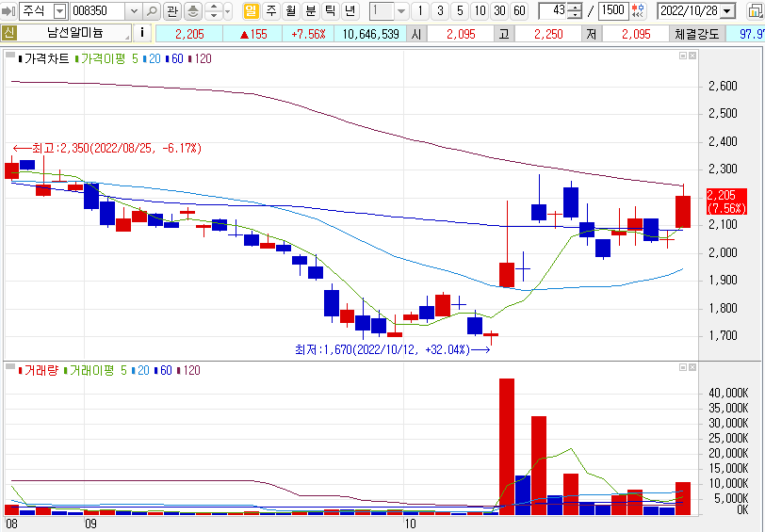Select the 60 interval button
Viewport: 765px width, 532px height.
point(520,10)
